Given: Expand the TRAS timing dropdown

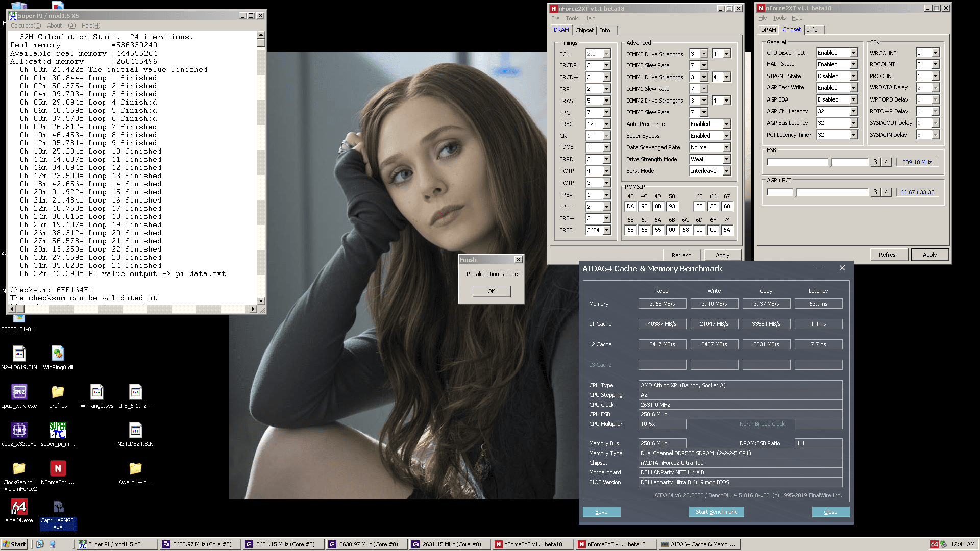Looking at the screenshot, I should click(606, 101).
